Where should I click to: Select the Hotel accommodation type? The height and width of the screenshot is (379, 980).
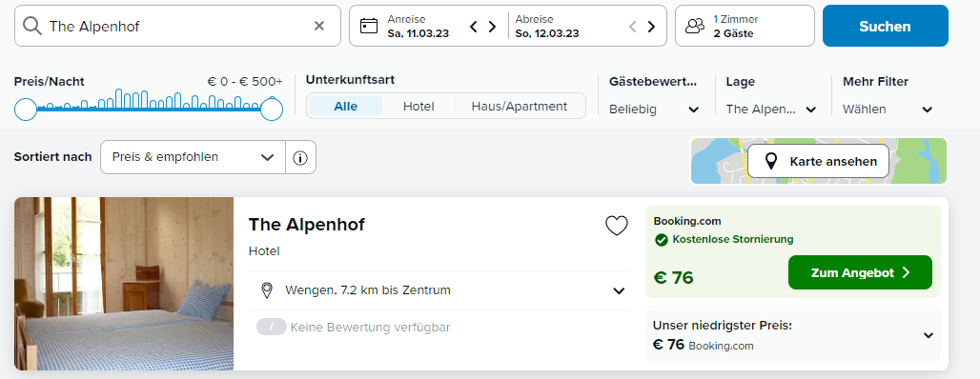[419, 106]
